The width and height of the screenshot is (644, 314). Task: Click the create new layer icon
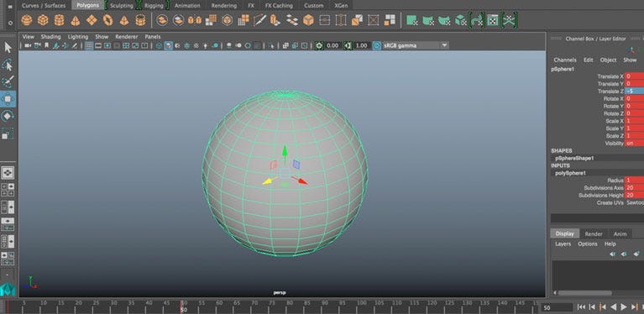point(636,254)
